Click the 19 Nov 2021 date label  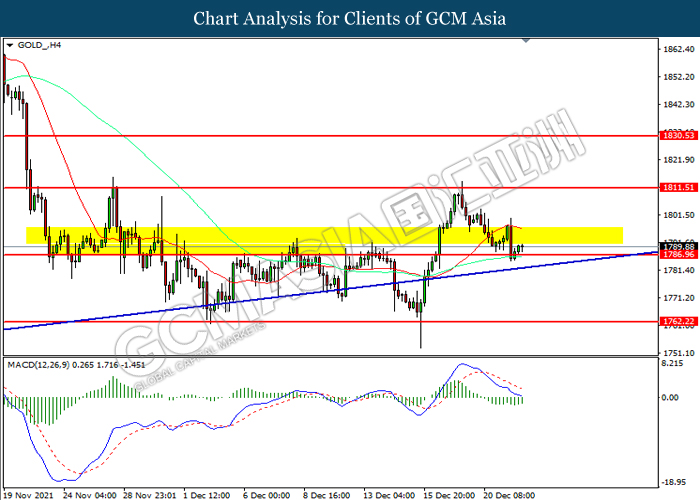click(x=28, y=495)
